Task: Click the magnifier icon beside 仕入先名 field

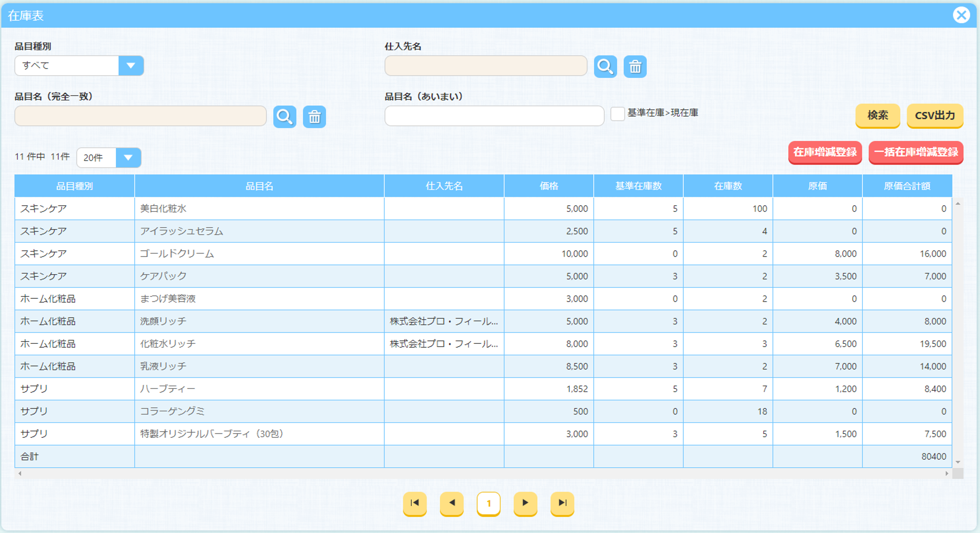Action: (x=605, y=67)
